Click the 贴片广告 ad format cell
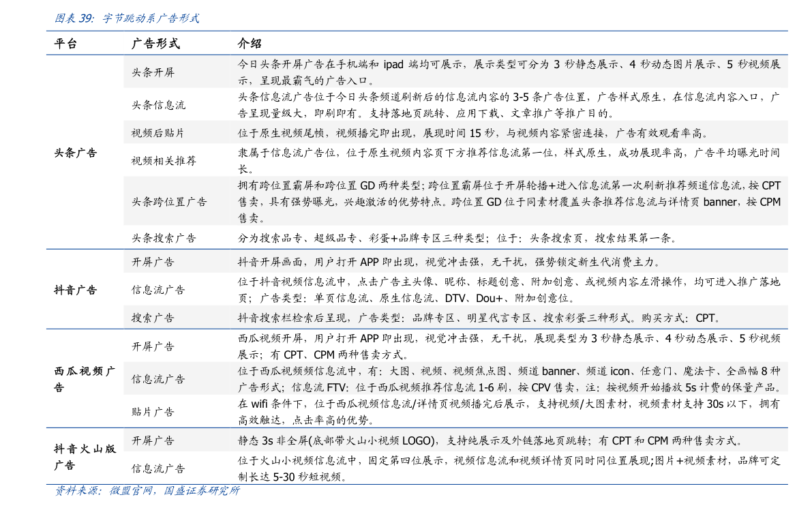Screen dimensions: 812x510 tap(153, 412)
